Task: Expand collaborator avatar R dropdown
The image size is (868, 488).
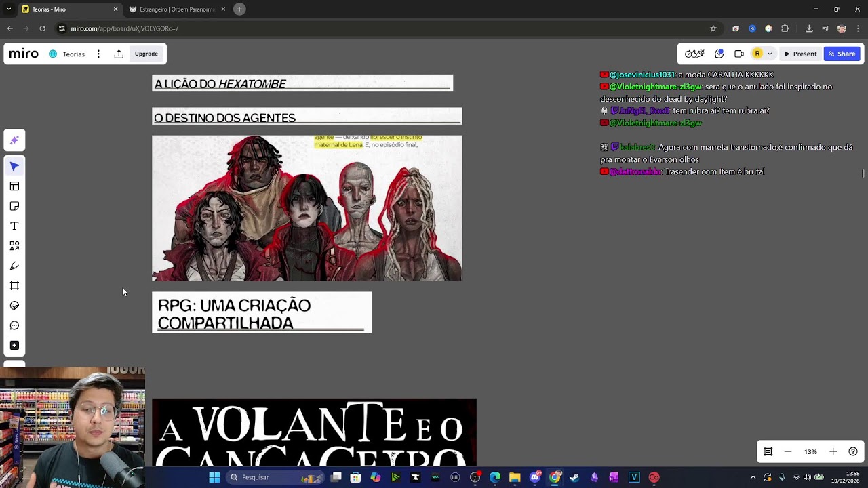Action: [x=770, y=54]
